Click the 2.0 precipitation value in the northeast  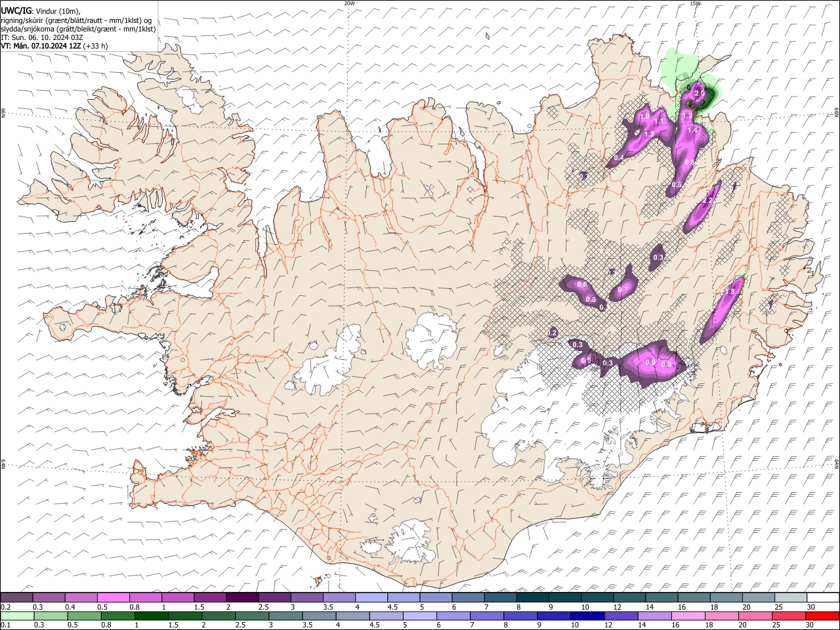pyautogui.click(x=699, y=94)
